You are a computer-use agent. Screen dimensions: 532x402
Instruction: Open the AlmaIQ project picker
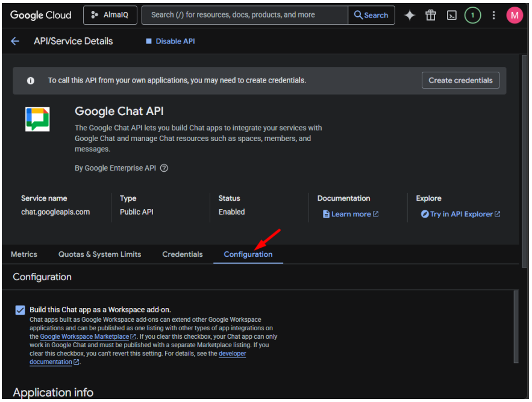pos(110,15)
